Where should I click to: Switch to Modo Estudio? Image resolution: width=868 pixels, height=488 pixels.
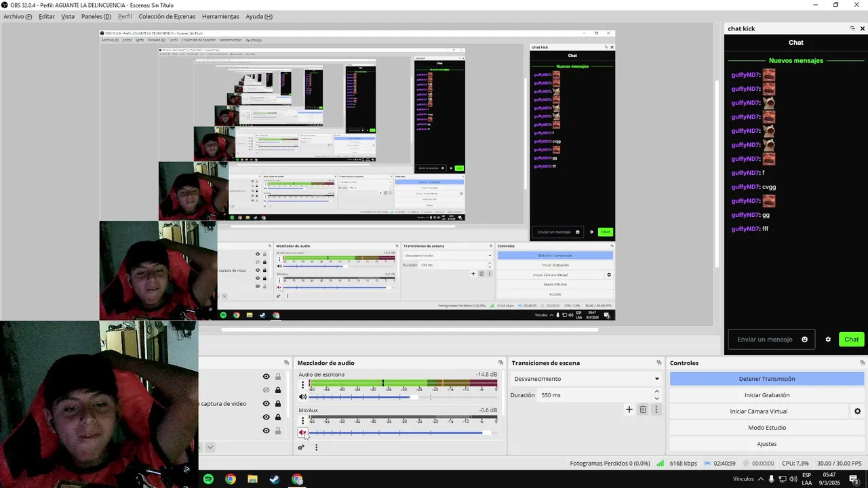tap(767, 428)
